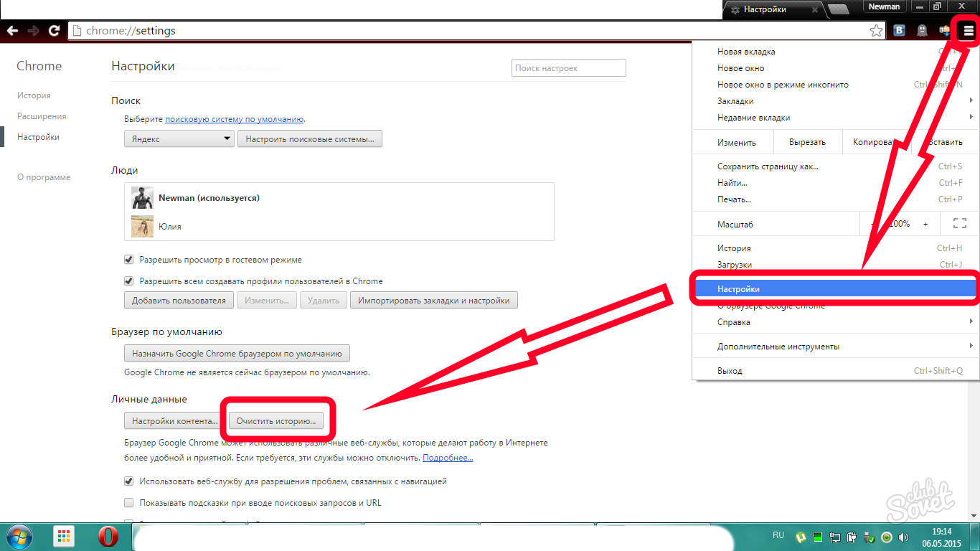
Task: Choose Новое окно in the menu
Action: (x=835, y=68)
